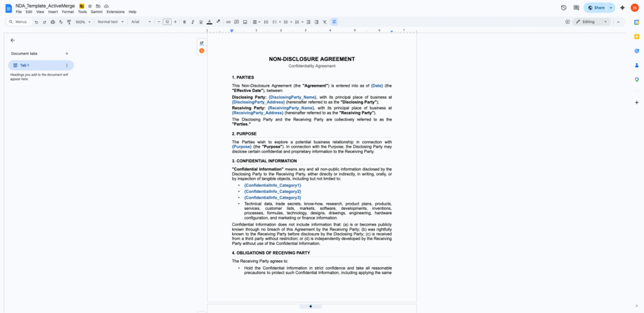
Task: Open the highlight color picker
Action: (218, 22)
